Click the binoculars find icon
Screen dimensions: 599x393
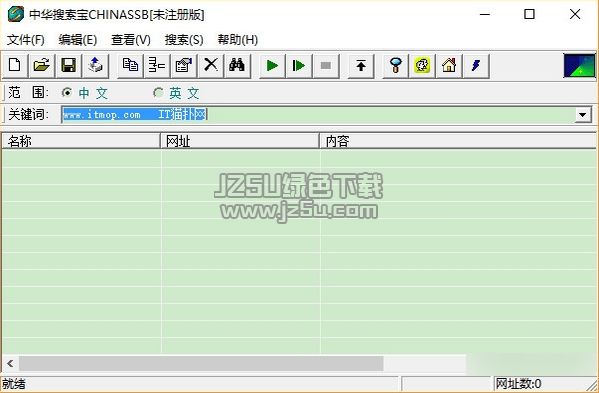[x=237, y=66]
